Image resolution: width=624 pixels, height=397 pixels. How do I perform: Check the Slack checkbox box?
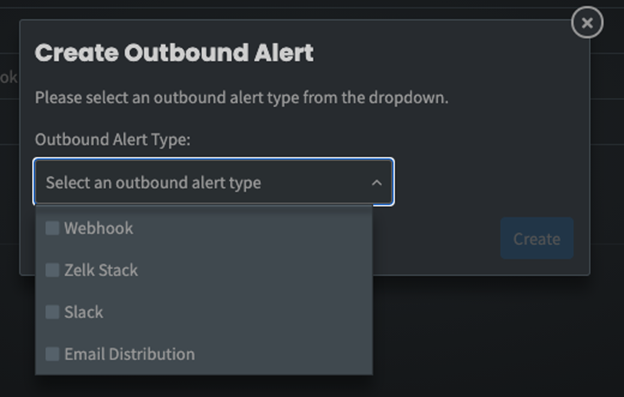52,312
